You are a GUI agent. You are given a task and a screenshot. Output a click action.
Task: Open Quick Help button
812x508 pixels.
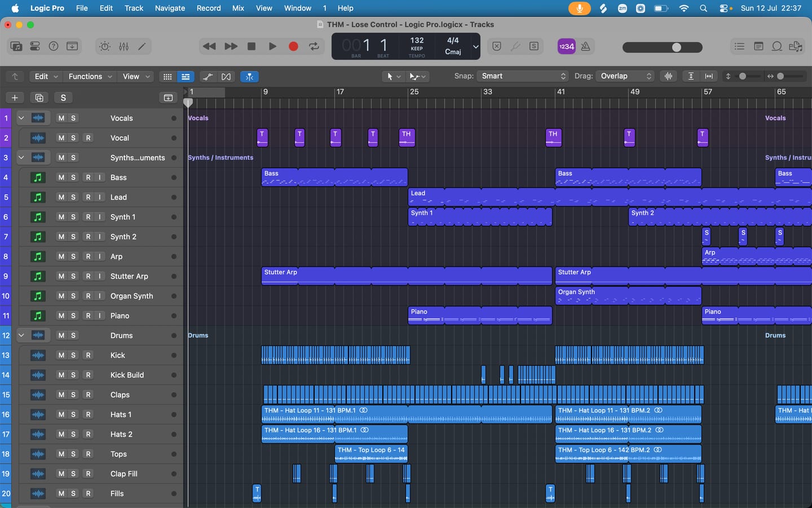tap(54, 46)
